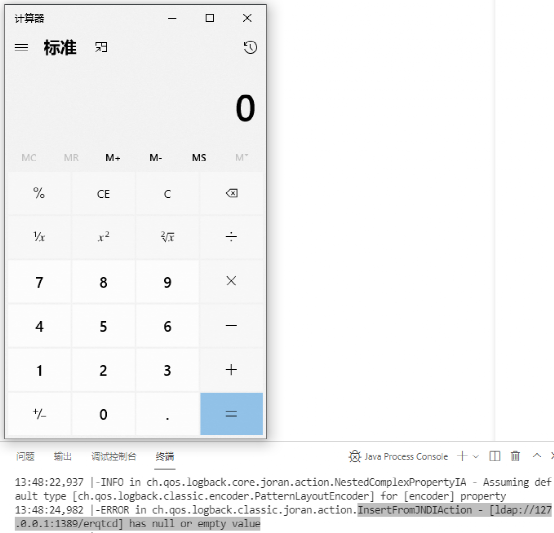Screen dimensions: 554x533
Task: Click the calculator display showing 0
Action: tap(245, 108)
